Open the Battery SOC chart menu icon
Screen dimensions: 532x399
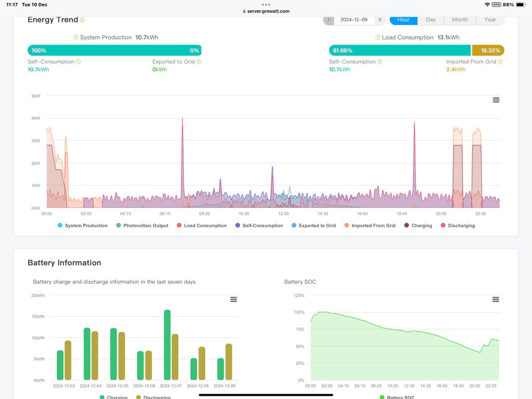coord(495,299)
